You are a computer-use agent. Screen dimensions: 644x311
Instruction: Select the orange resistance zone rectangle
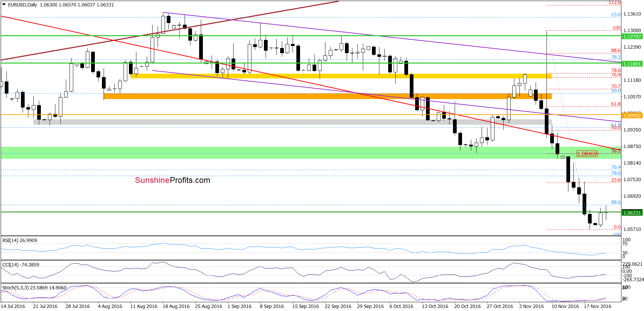coord(328,96)
